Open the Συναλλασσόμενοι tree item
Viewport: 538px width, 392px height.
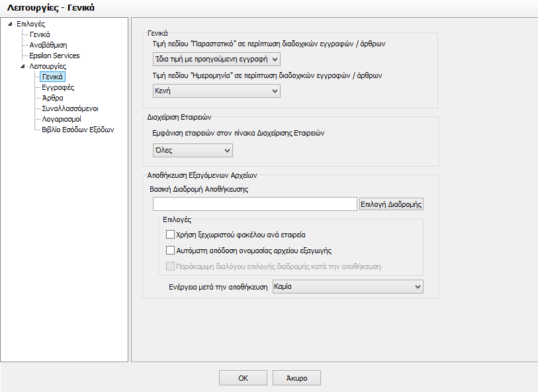pos(70,108)
